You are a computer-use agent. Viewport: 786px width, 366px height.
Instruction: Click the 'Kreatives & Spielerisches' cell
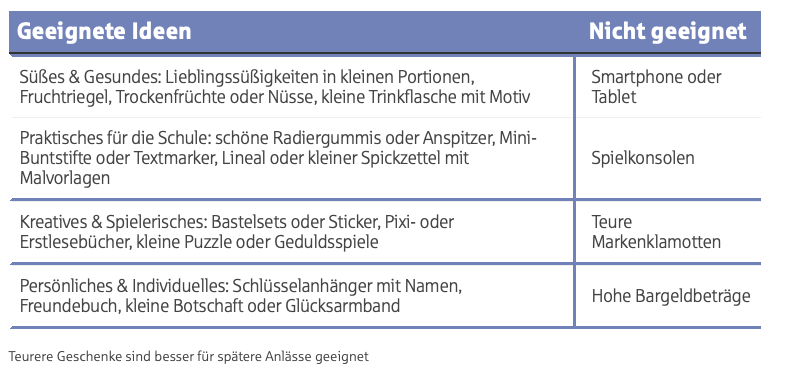pos(292,232)
